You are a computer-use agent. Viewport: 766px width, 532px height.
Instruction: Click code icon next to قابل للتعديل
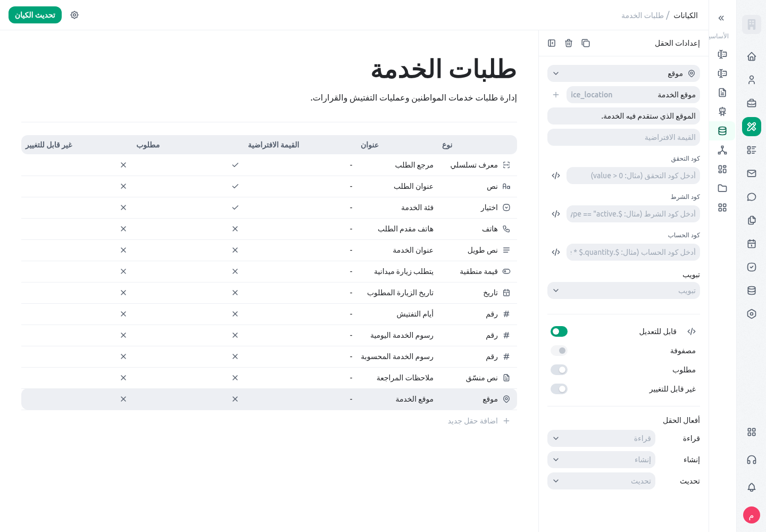click(692, 331)
